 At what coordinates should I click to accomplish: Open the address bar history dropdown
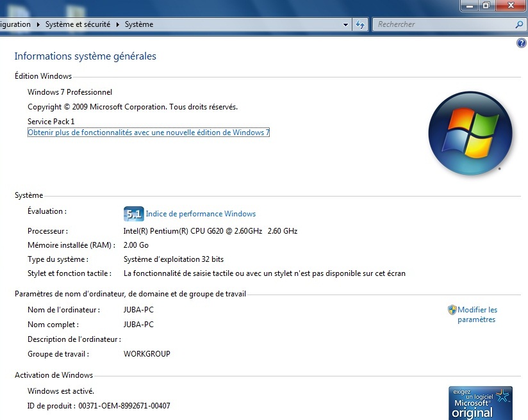345,24
